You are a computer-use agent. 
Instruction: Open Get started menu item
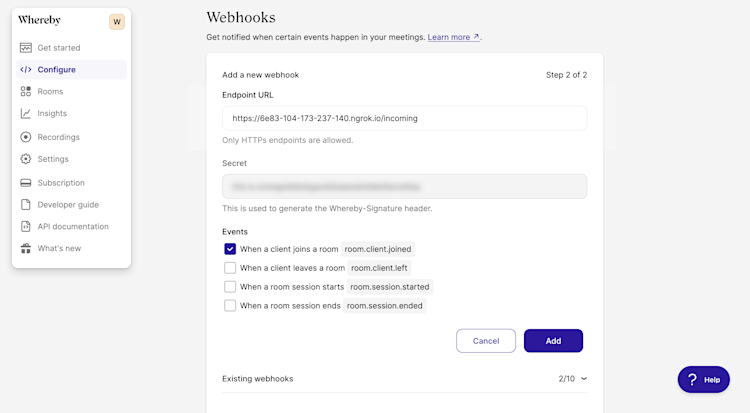71,47
